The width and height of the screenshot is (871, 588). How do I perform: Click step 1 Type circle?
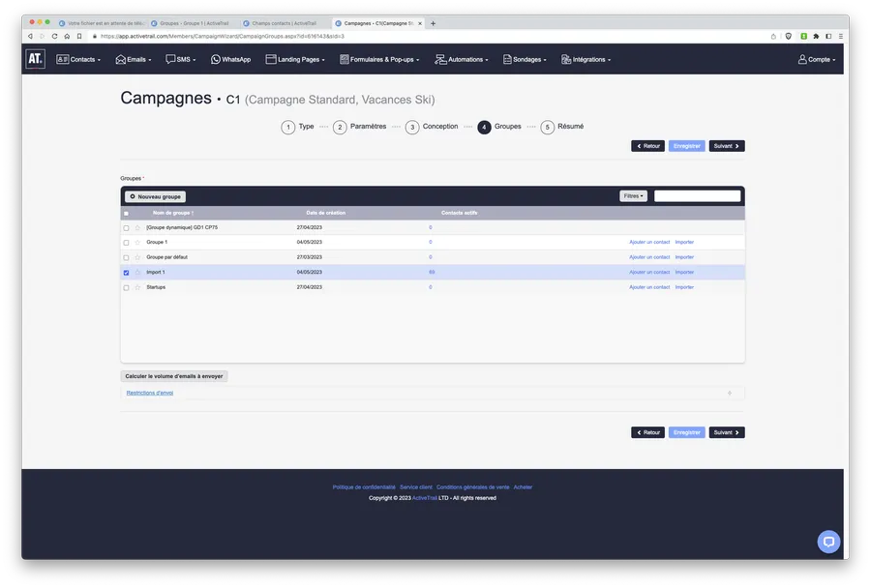(x=287, y=127)
